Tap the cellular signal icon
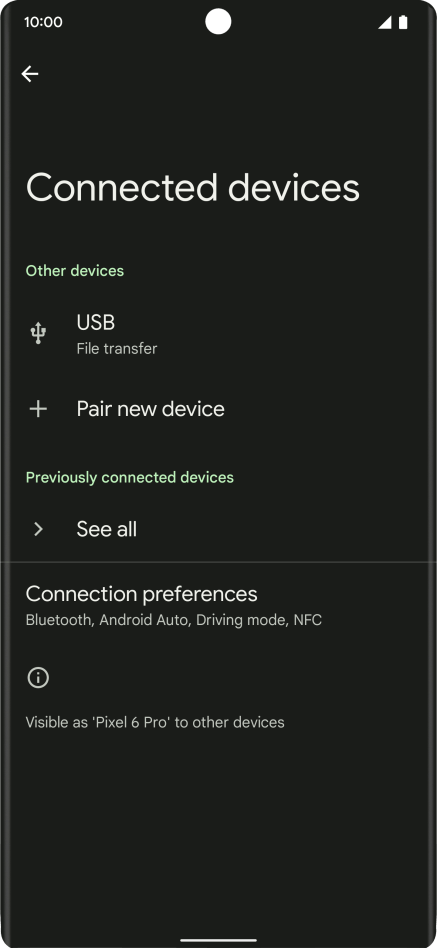The width and height of the screenshot is (437, 948). point(384,22)
